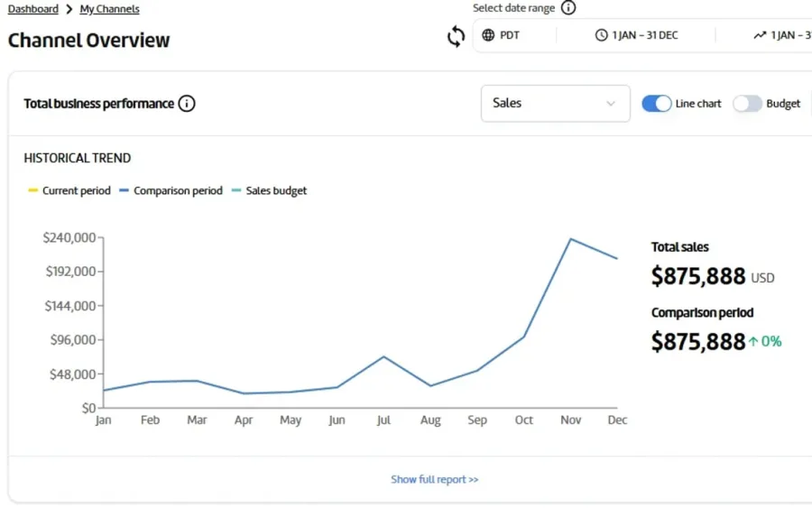Open info icon beside Select date range
The image size is (812, 508).
568,8
